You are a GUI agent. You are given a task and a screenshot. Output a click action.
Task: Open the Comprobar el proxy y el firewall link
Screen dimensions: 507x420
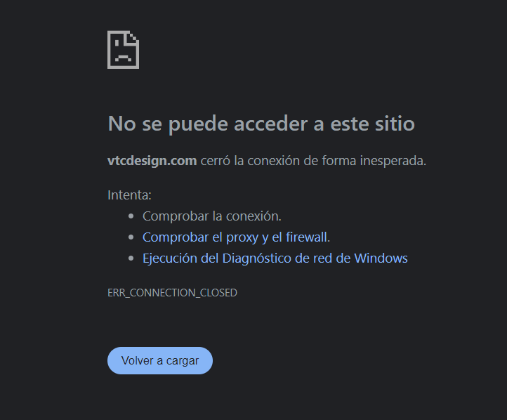[x=236, y=237]
